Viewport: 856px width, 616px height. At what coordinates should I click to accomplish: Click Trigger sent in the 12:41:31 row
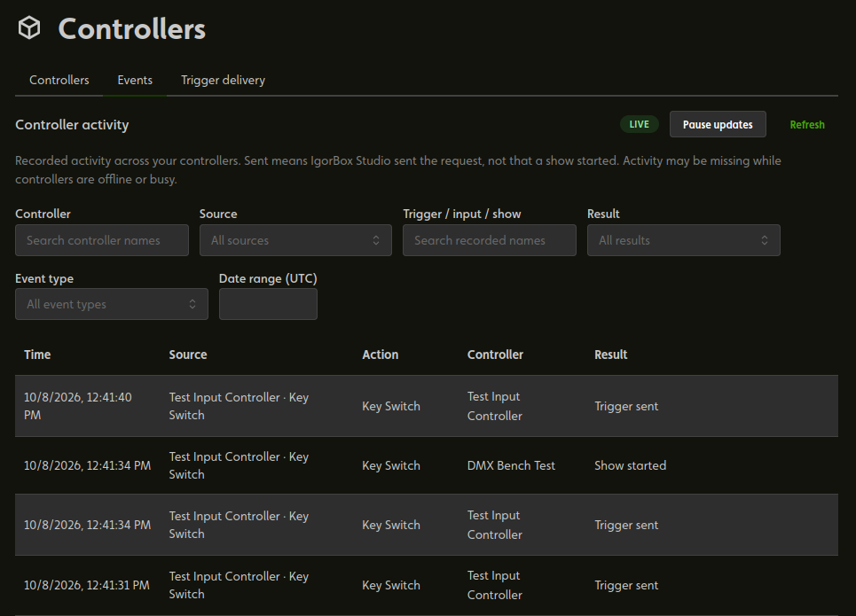click(626, 585)
